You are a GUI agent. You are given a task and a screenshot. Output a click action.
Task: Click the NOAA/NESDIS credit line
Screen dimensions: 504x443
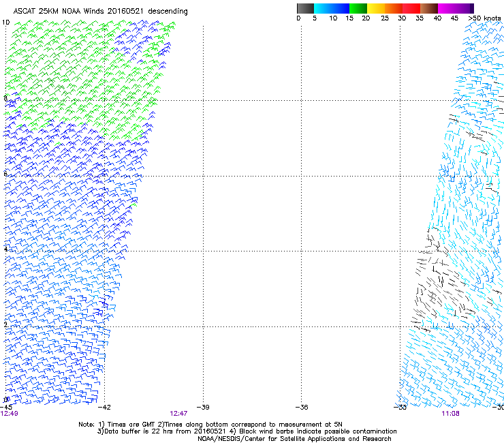(294, 439)
